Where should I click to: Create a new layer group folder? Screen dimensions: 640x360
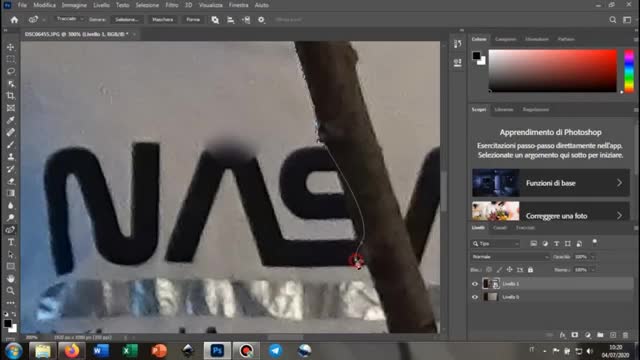pos(600,335)
